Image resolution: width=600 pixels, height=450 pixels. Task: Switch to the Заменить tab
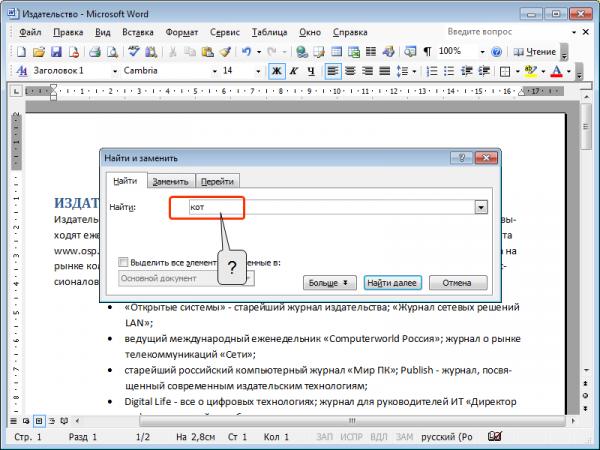170,181
